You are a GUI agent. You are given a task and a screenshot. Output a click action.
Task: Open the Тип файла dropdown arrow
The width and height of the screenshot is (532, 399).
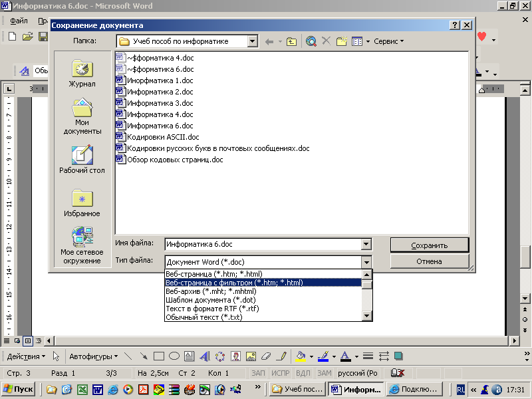click(x=366, y=262)
